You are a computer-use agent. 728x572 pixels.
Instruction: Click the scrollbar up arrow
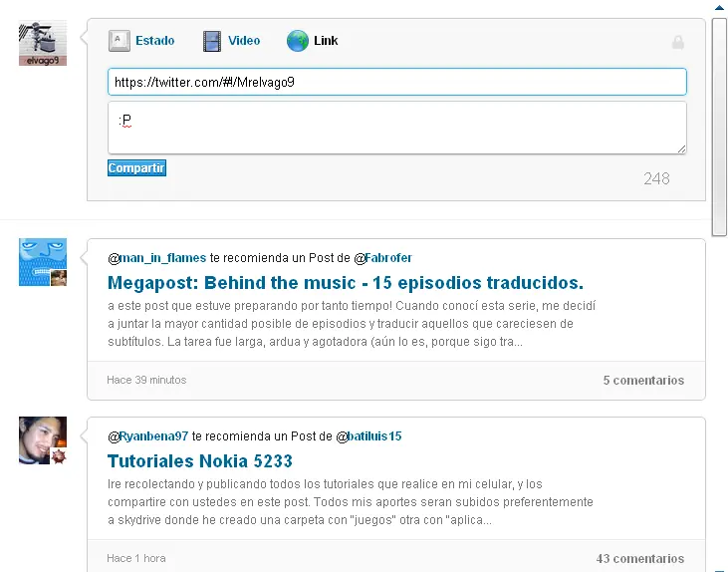(719, 7)
